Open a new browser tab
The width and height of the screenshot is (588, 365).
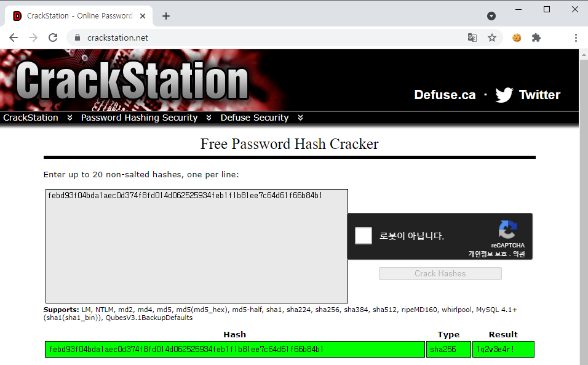pos(165,16)
